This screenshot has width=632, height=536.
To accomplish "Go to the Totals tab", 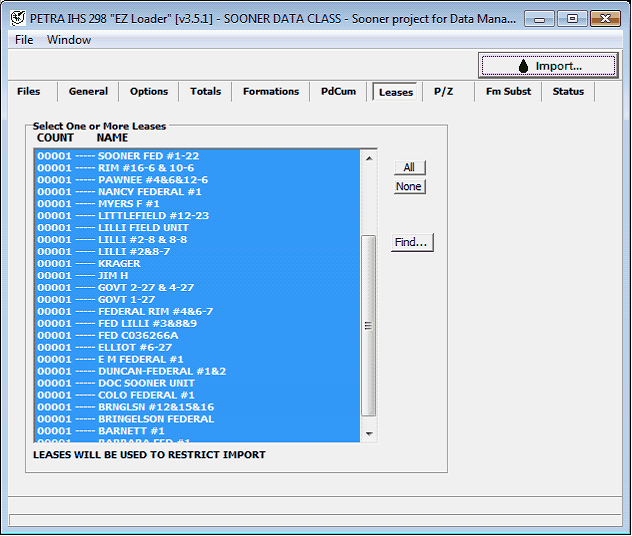I will click(205, 91).
